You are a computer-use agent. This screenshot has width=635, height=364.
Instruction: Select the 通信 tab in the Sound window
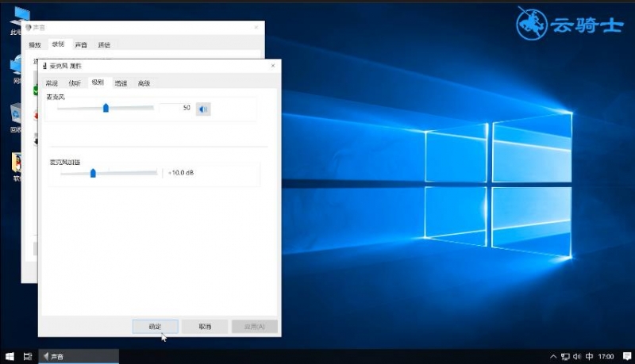[104, 45]
